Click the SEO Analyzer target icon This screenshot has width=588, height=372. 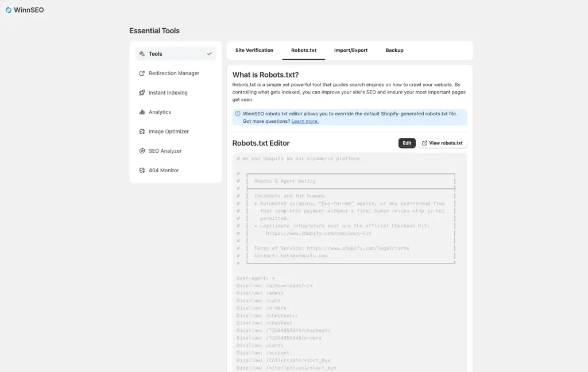[x=142, y=151]
